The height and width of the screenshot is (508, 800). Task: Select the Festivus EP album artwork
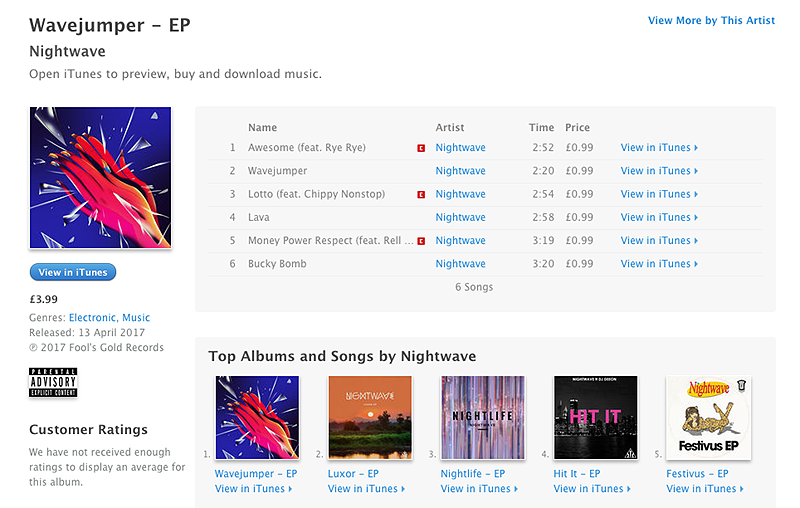(x=708, y=418)
